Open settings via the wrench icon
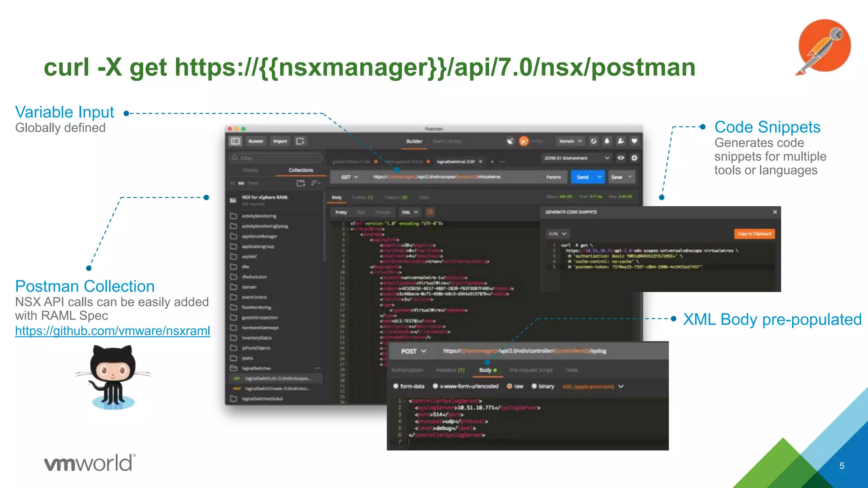868x488 pixels. [x=620, y=141]
